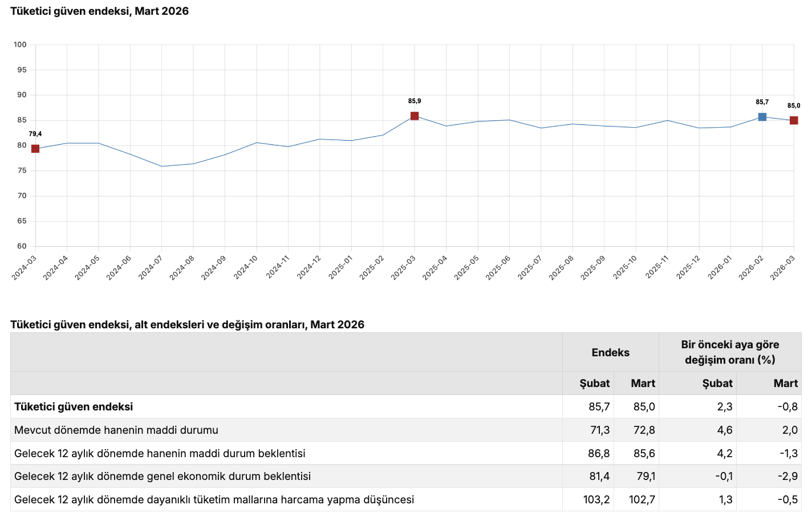Click the 'Mevcut dönemde hanenin maddi durumu' row
The width and height of the screenshot is (812, 521).
[116, 430]
